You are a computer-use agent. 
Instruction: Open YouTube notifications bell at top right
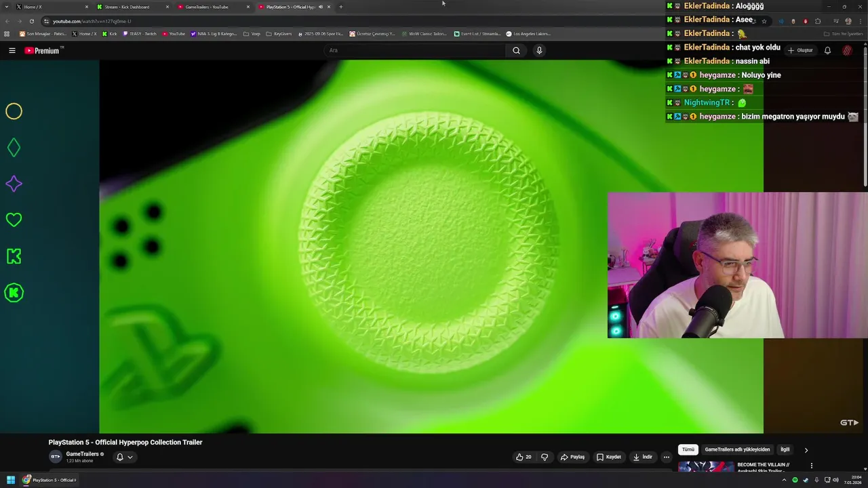(827, 50)
